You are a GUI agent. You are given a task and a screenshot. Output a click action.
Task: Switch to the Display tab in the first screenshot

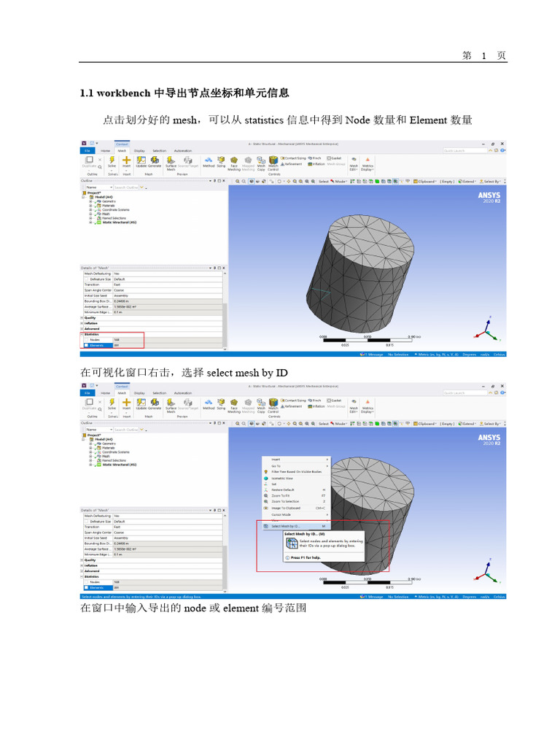(x=139, y=150)
